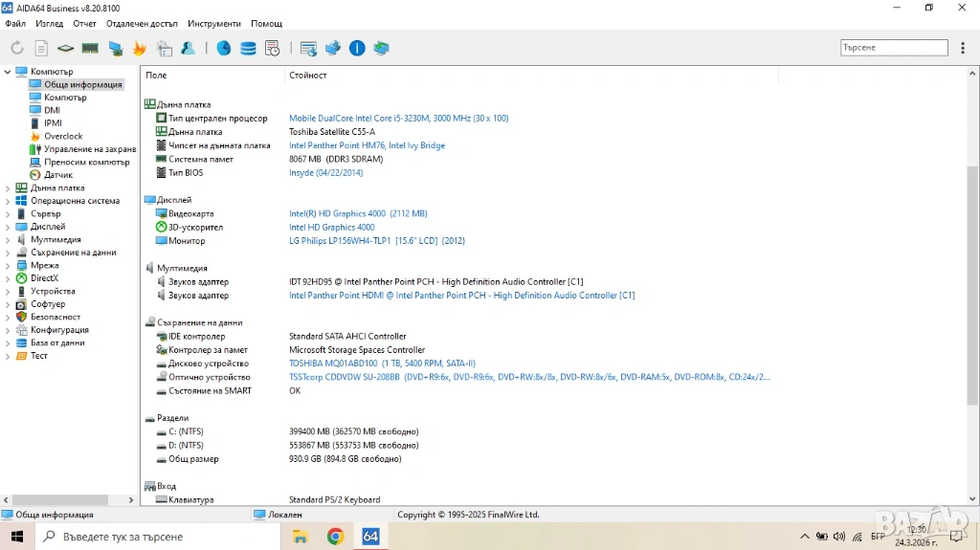
Task: Follow the Intel HD Graphics 4000 link
Action: point(331,228)
